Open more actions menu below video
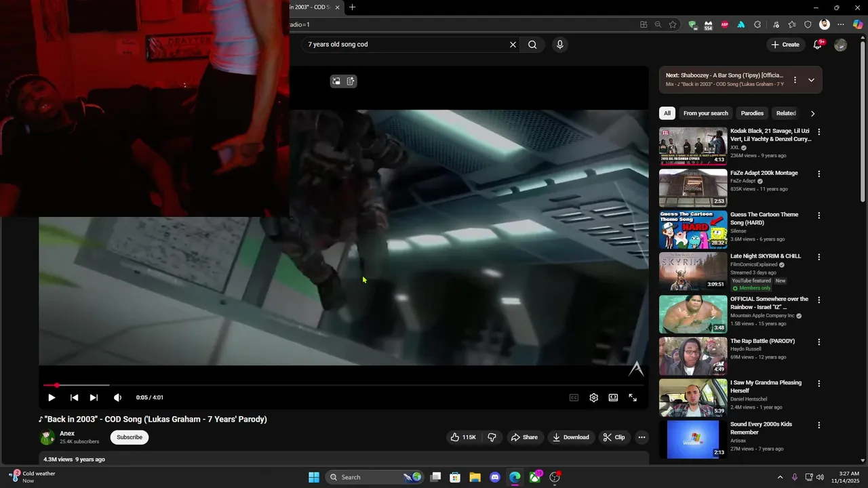The height and width of the screenshot is (488, 868). 642,437
